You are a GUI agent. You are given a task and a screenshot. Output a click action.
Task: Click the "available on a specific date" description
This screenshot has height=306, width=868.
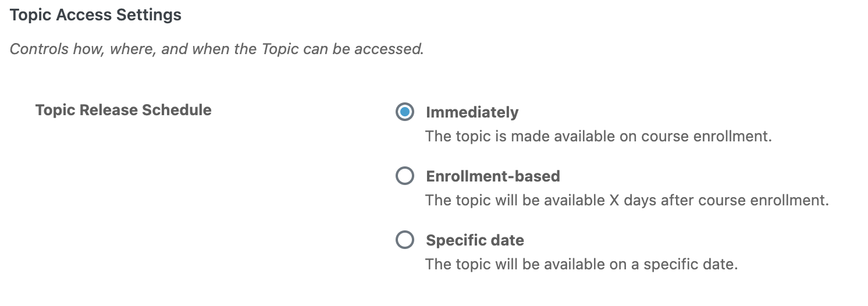point(581,265)
